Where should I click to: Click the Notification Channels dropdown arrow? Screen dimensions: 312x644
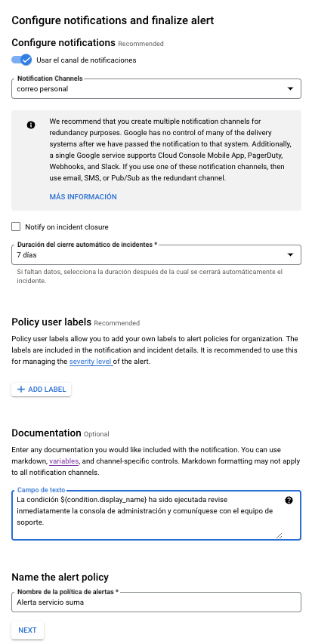[x=290, y=89]
